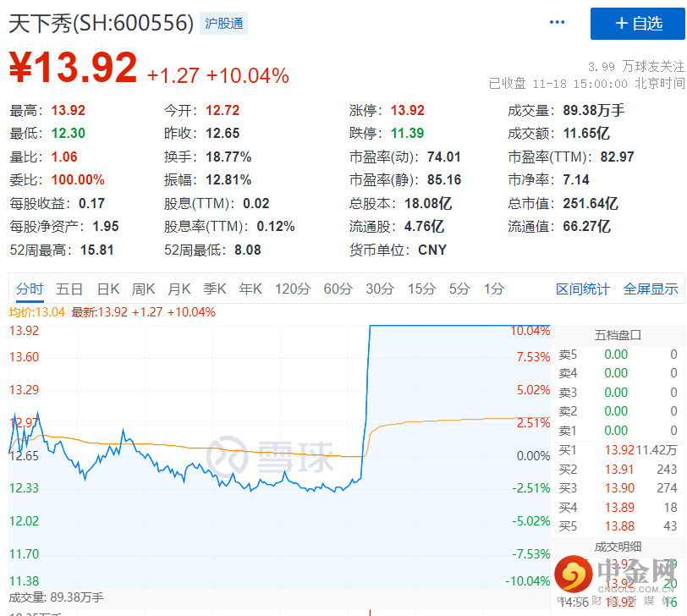
Task: Click the stock title 天下秀(SH:600556)
Action: [102, 23]
